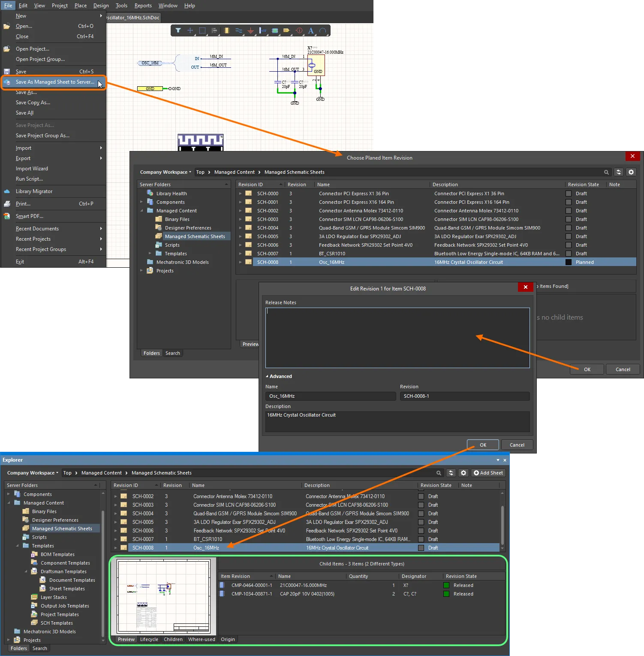
Task: Select Layer Stacks in Explorer tree
Action: 54,597
